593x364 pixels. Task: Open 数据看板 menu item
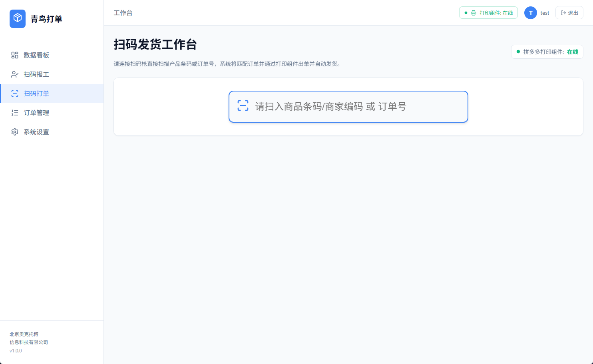pos(52,55)
